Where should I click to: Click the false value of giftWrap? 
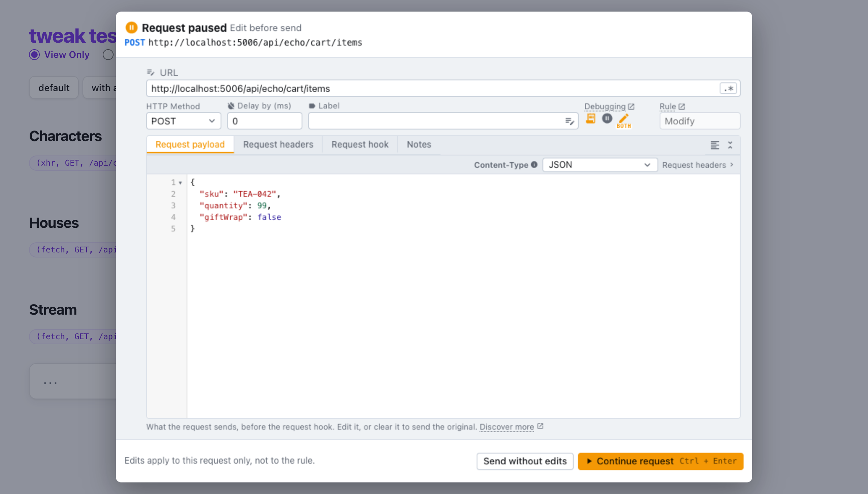[269, 217]
